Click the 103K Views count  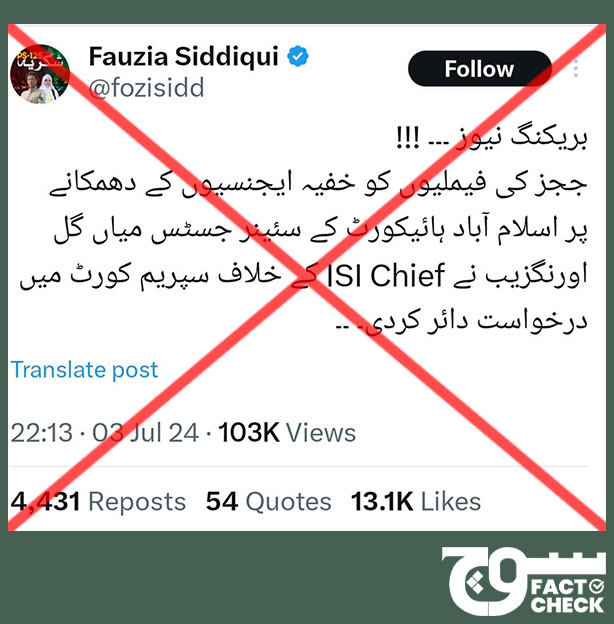point(287,433)
